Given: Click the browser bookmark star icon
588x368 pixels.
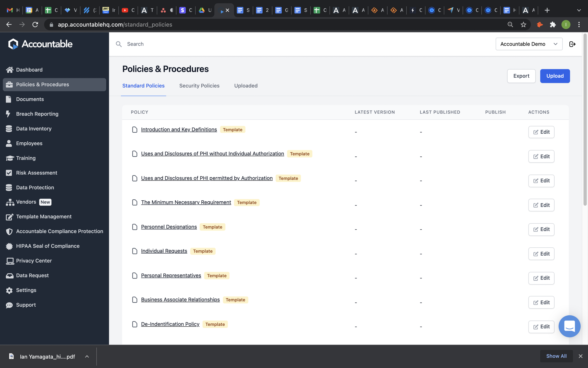Looking at the screenshot, I should [x=523, y=25].
